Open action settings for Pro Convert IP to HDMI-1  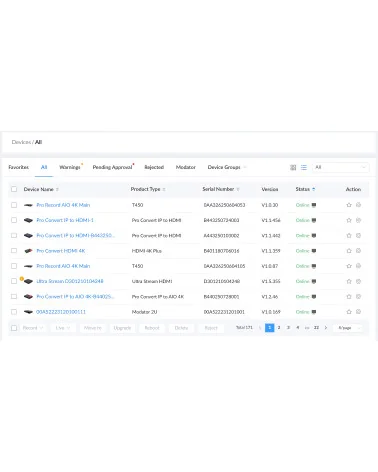pos(358,220)
